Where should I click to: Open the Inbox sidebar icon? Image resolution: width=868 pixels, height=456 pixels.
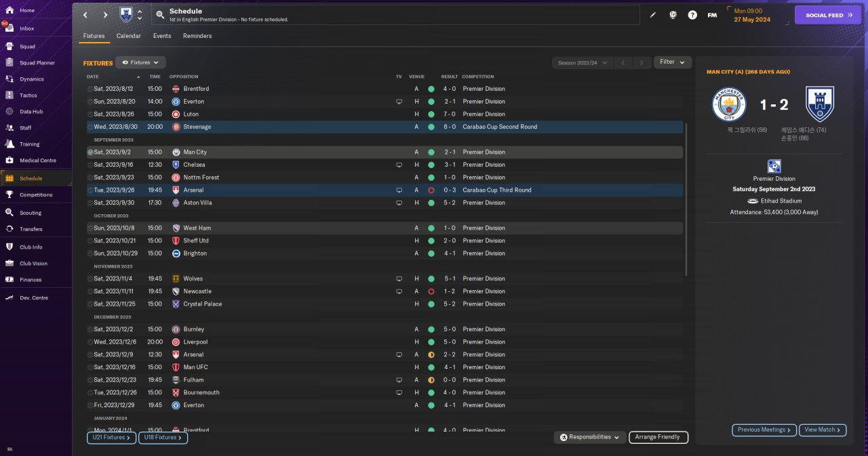[x=9, y=28]
